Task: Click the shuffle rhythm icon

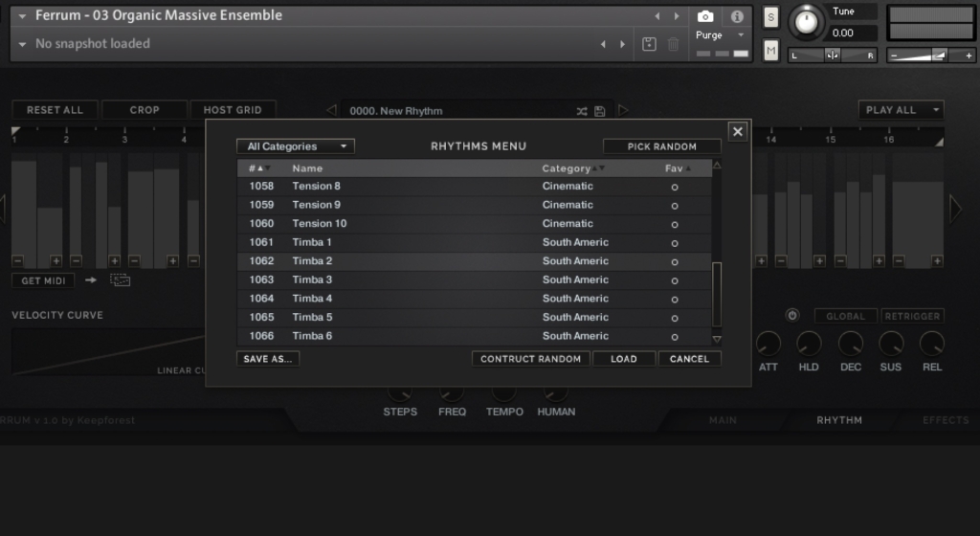Action: click(x=581, y=111)
